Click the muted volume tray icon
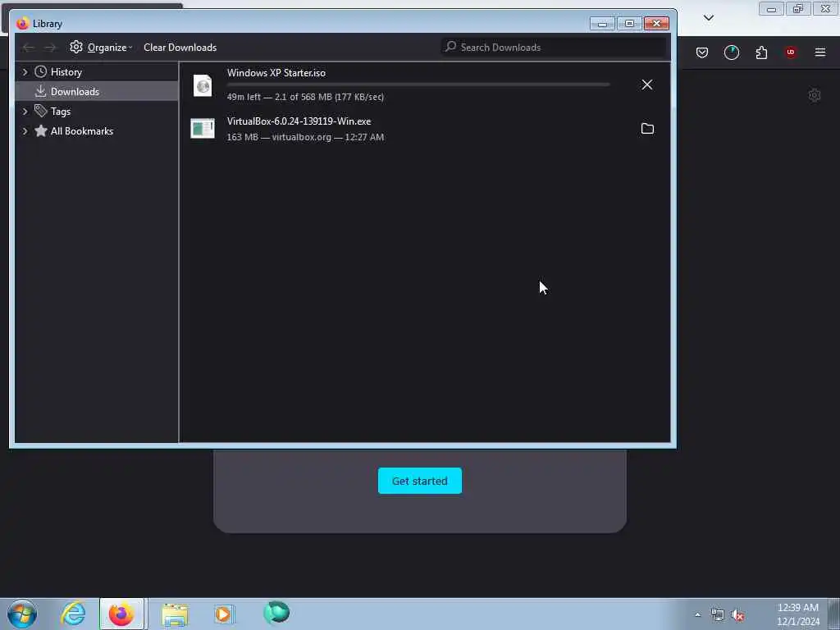Screen dimensions: 840x630 [737, 615]
